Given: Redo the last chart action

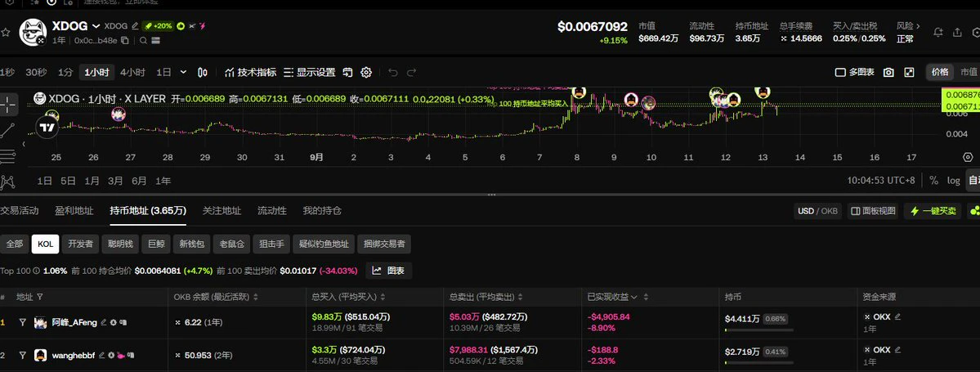Looking at the screenshot, I should [x=411, y=73].
